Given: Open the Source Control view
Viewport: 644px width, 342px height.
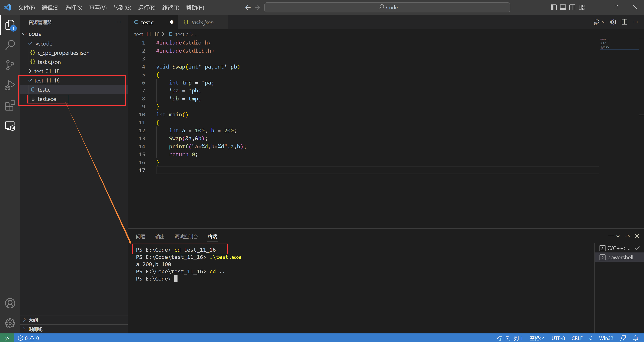Looking at the screenshot, I should [10, 65].
